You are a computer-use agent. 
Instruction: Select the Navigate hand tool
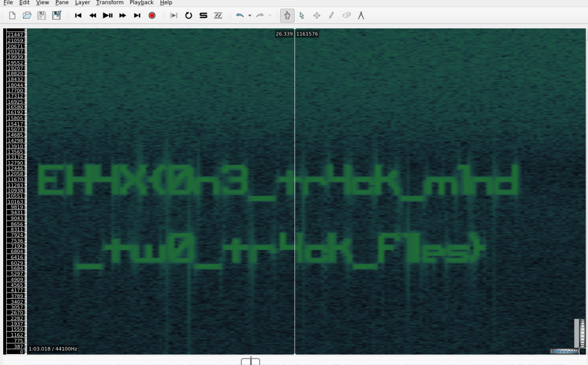point(287,16)
